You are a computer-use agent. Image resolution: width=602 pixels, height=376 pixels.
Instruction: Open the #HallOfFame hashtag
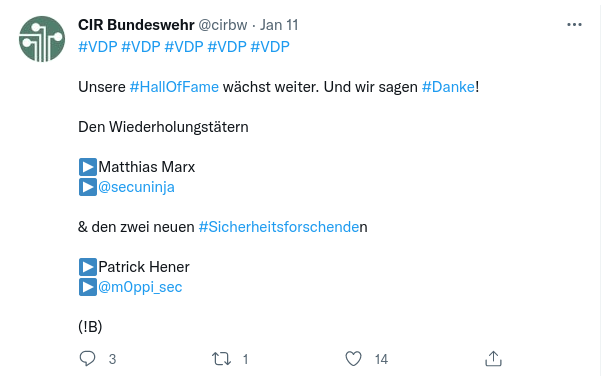coord(174,87)
